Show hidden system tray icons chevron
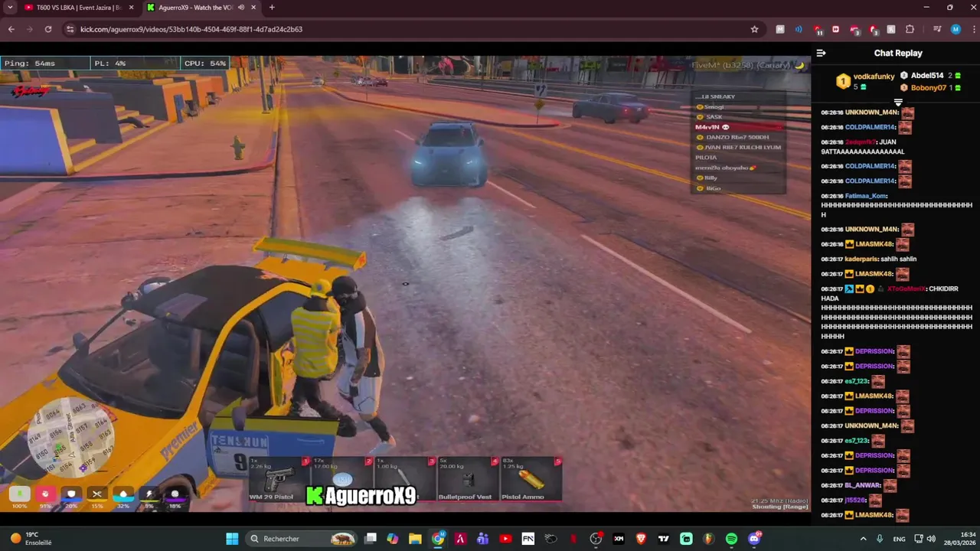This screenshot has width=980, height=551. tap(863, 539)
